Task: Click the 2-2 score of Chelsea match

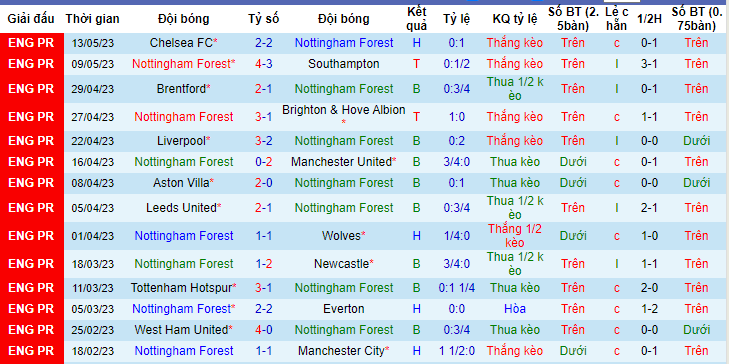Action: tap(264, 43)
